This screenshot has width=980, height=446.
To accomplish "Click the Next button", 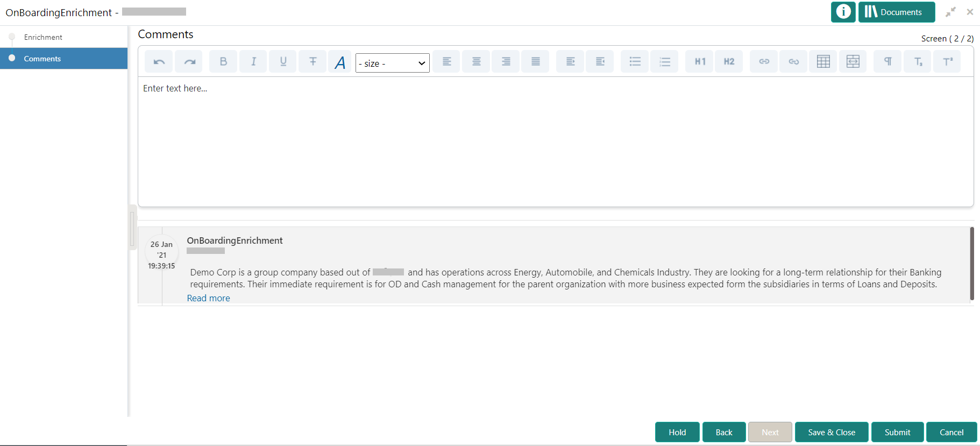I will [x=770, y=432].
